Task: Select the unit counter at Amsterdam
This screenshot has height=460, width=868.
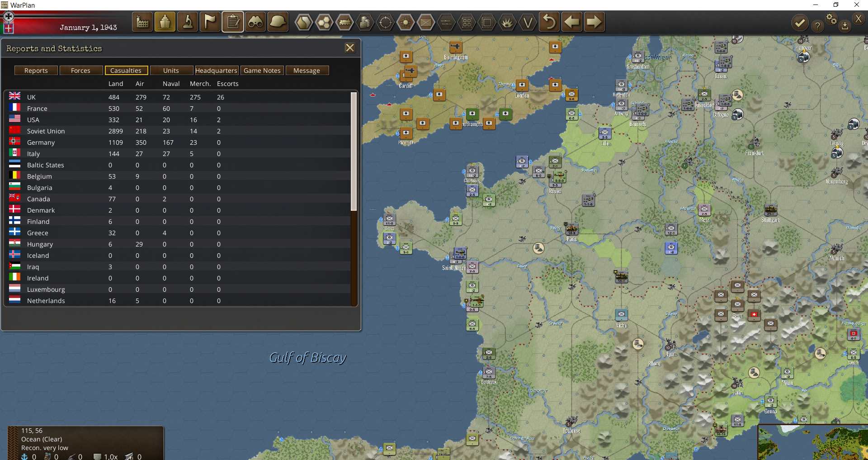Action: tap(638, 57)
